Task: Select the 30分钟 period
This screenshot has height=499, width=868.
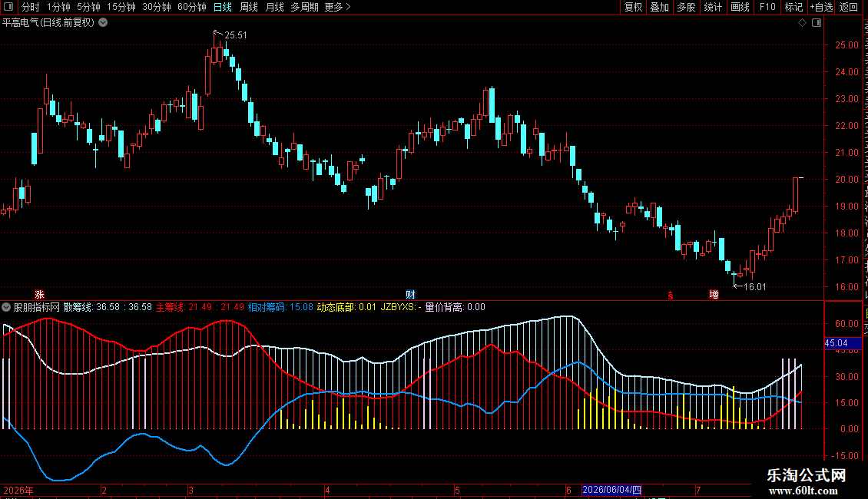Action: tap(157, 7)
